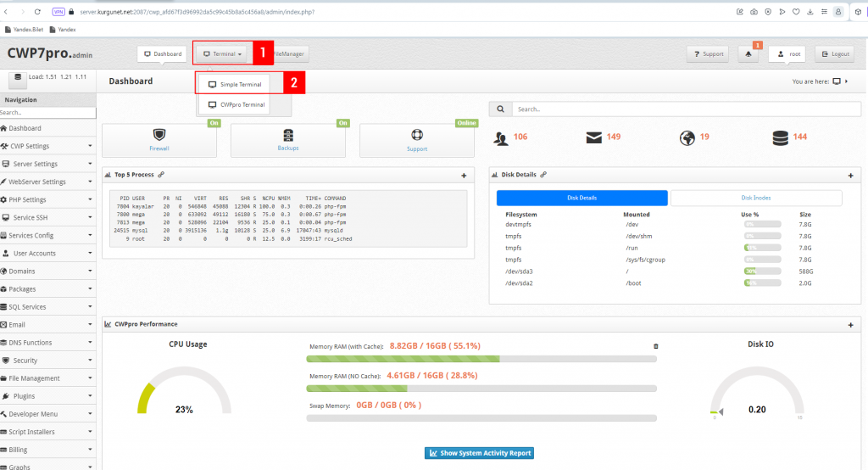Click the browser camera snapshot icon

754,12
